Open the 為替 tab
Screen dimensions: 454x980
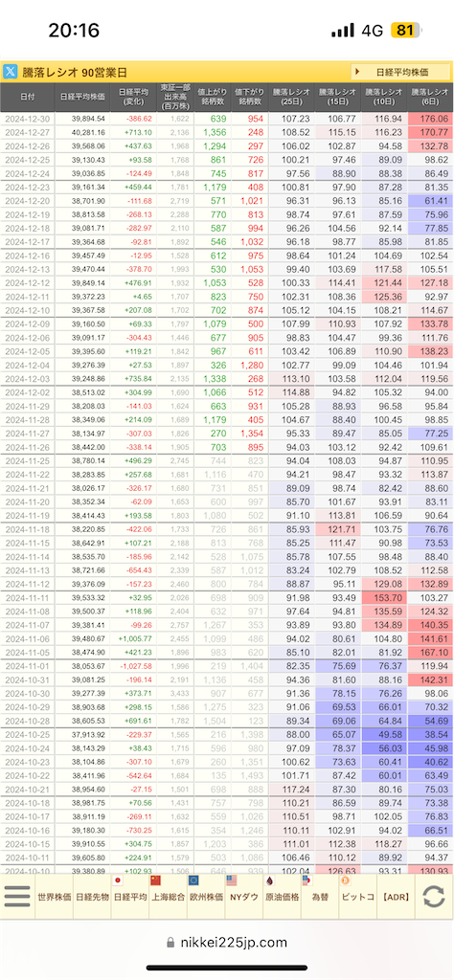(320, 896)
